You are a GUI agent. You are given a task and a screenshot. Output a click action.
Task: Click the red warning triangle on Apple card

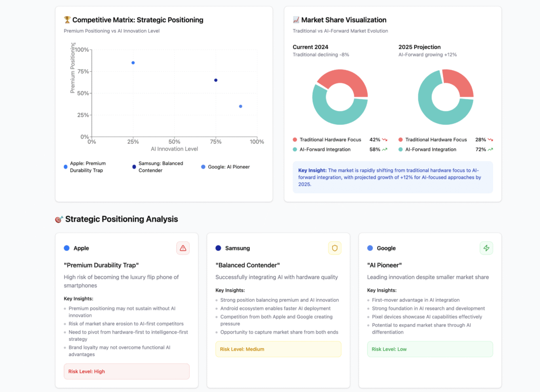click(183, 248)
